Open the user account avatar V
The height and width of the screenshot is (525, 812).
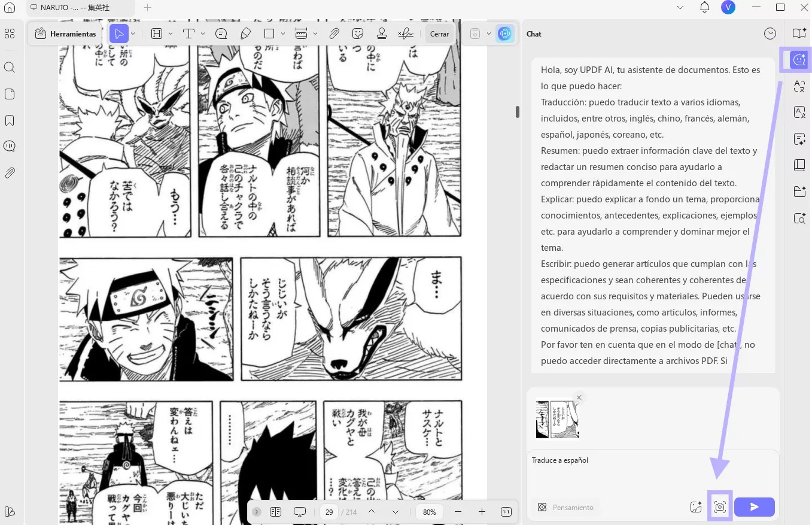728,7
